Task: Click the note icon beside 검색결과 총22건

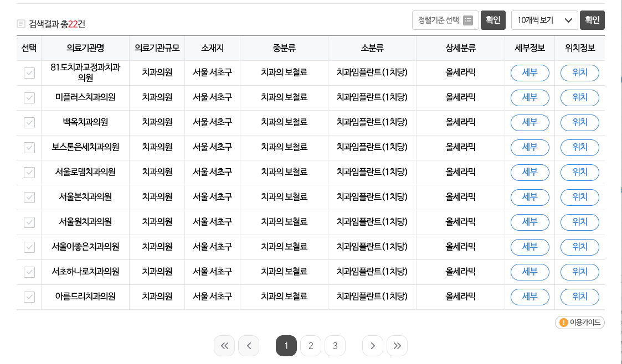Action: pos(22,23)
